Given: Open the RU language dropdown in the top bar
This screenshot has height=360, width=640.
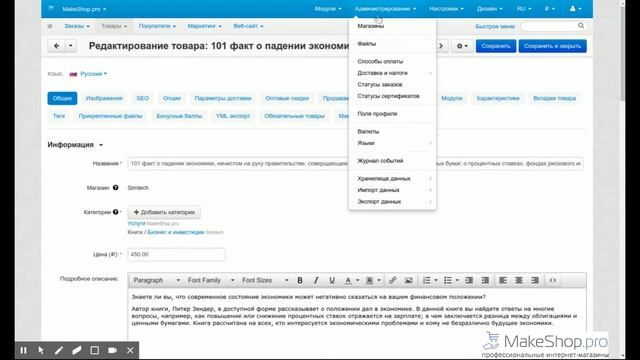Looking at the screenshot, I should tap(524, 9).
